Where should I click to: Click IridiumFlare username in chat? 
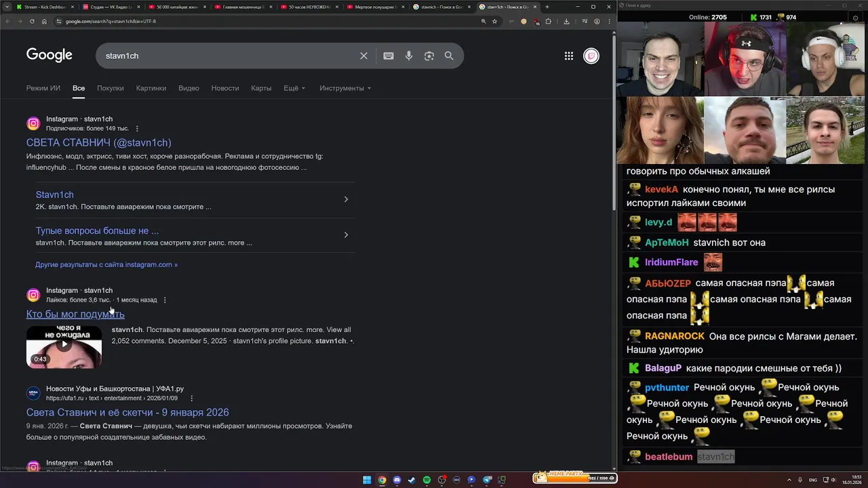[x=671, y=262]
